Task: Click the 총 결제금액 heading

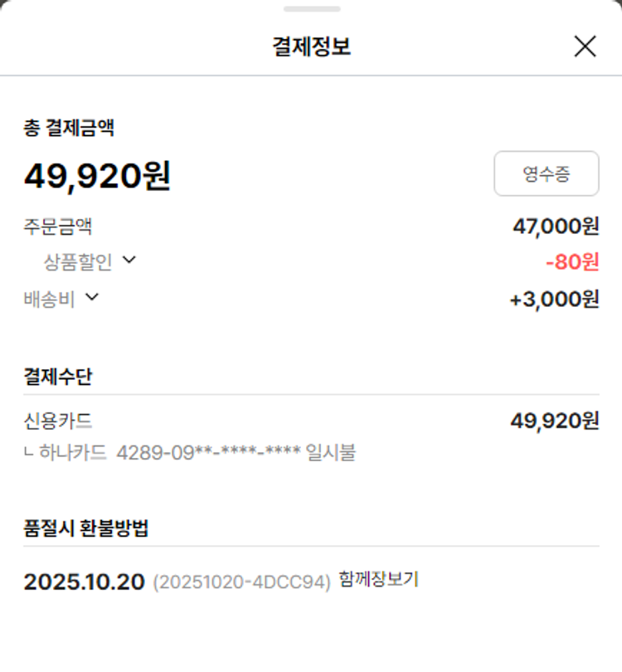Action: (69, 128)
